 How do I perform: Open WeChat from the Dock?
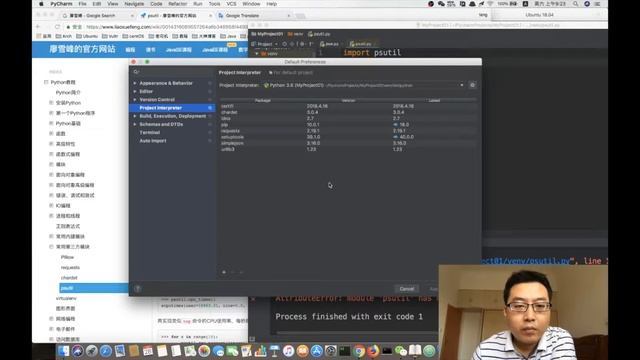pyautogui.click(x=401, y=351)
